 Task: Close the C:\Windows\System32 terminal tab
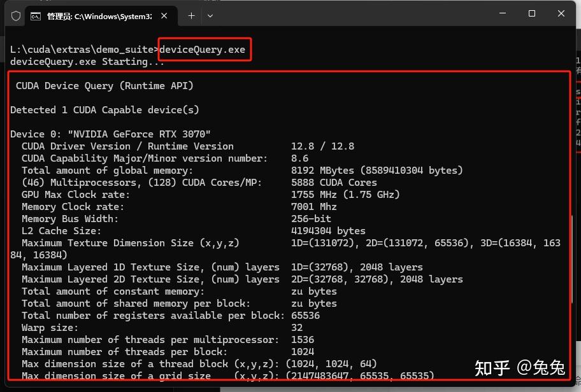[x=165, y=16]
